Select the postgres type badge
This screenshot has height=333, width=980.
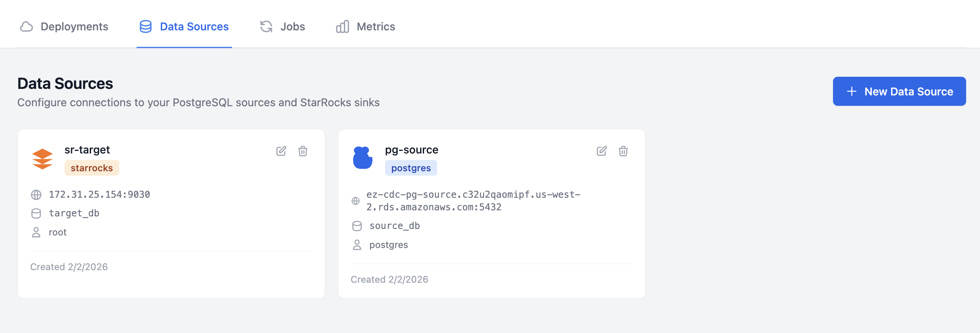411,168
